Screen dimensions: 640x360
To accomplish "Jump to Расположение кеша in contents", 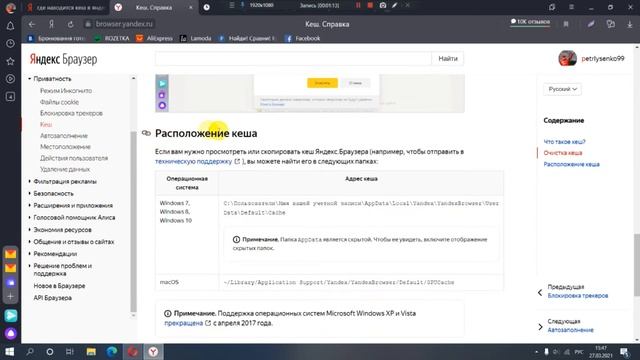I will (x=571, y=164).
